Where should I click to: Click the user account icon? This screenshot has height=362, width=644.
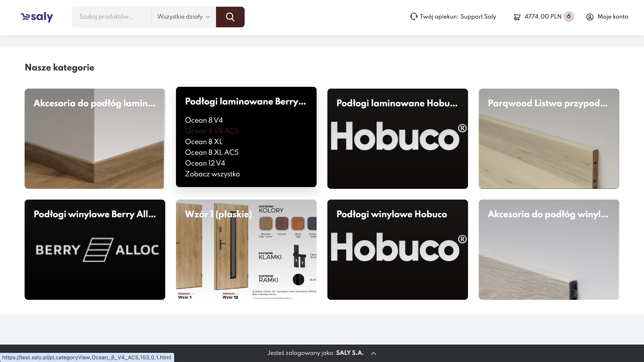(x=590, y=17)
